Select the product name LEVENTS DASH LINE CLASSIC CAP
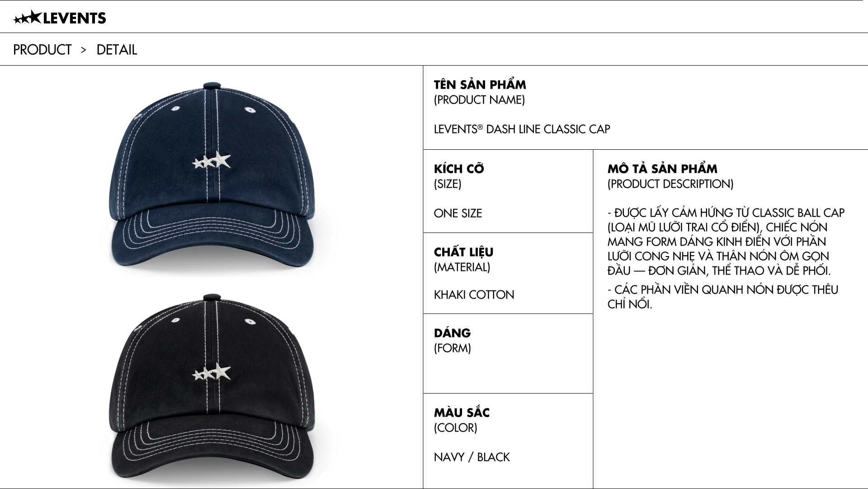Screen dimensions: 868x489 click(x=522, y=129)
